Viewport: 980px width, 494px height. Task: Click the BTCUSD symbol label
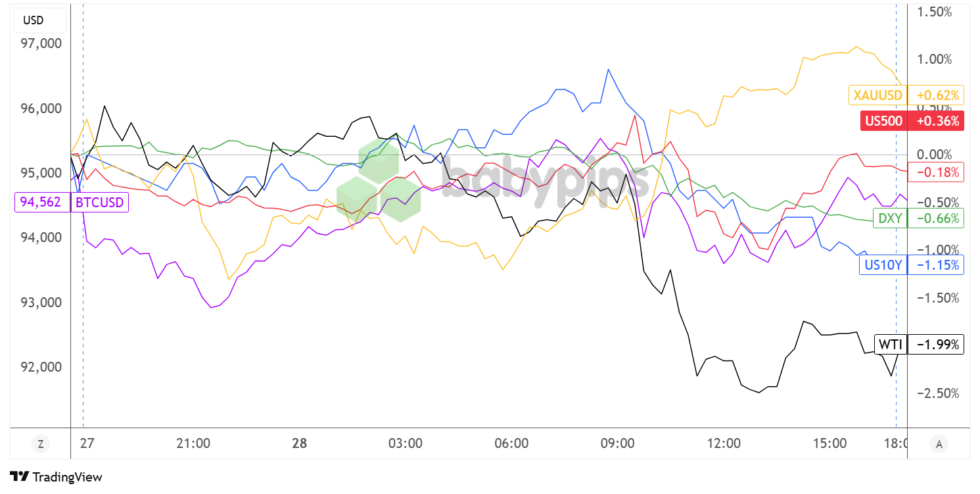tap(99, 202)
